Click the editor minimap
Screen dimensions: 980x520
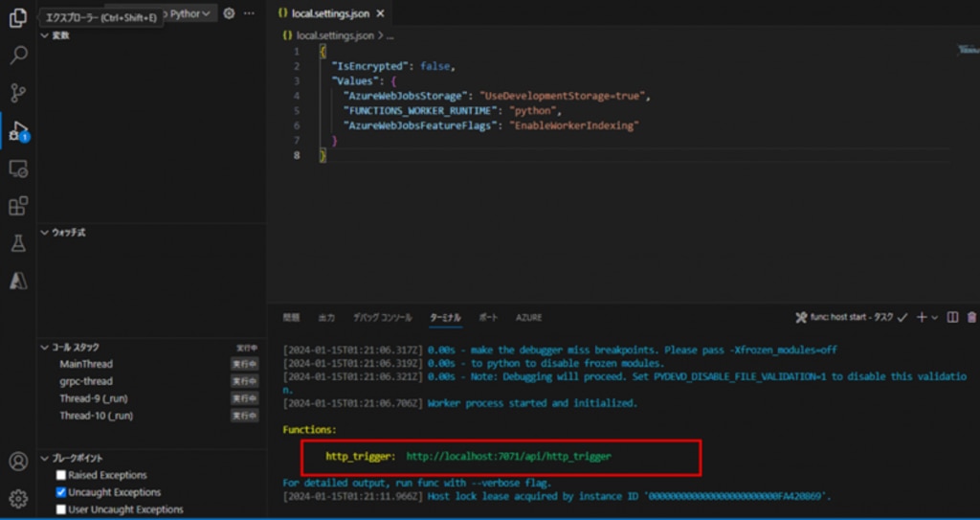tap(969, 52)
